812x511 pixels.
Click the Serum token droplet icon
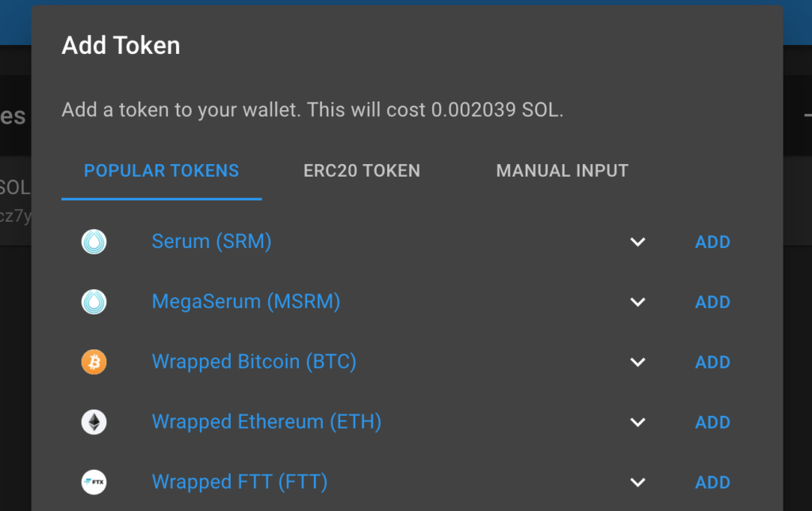tap(94, 242)
